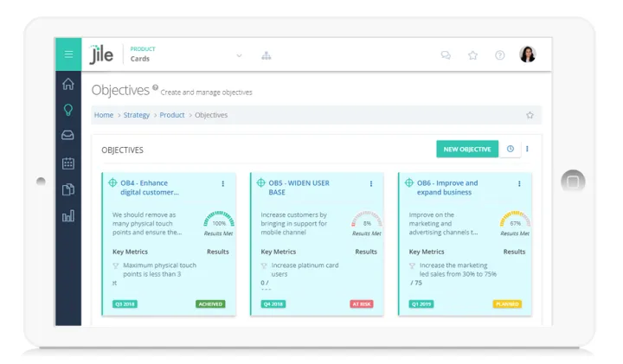Click Home breadcrumb link
Screen dimensions: 623x364
[104, 115]
